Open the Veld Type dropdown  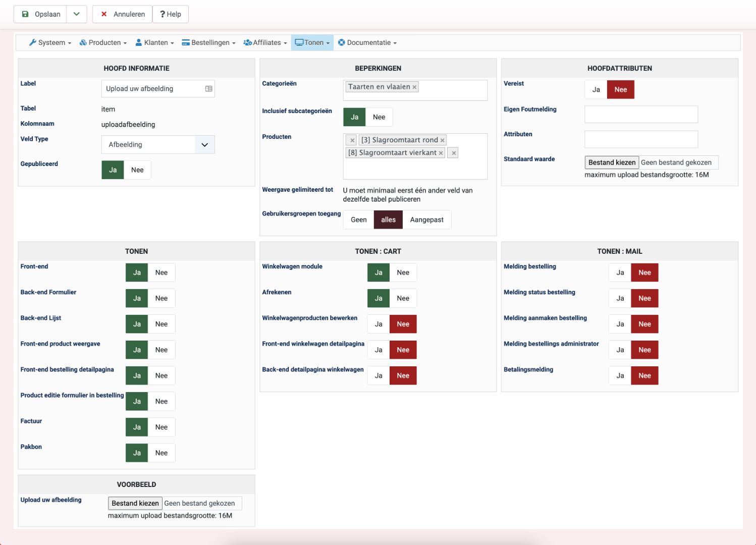coord(158,145)
